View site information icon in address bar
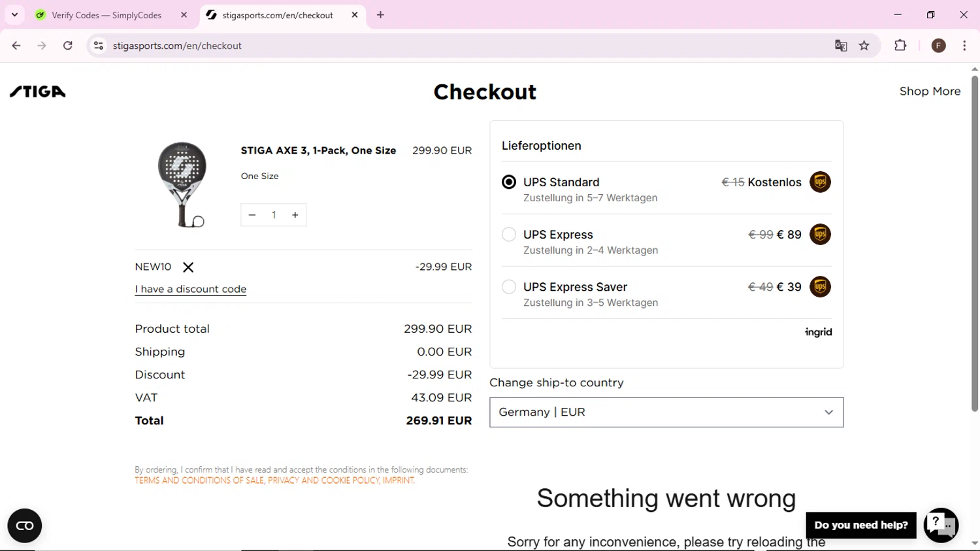This screenshot has height=551, width=980. coord(99,46)
